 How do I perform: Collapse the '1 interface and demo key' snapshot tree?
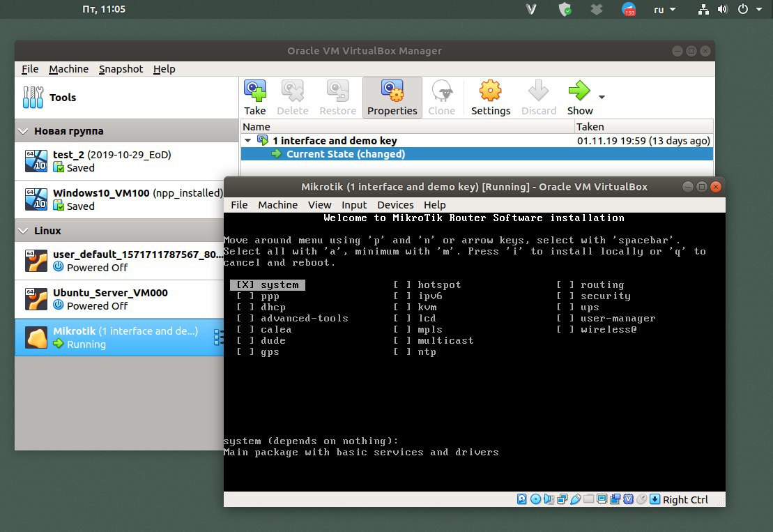tap(248, 141)
